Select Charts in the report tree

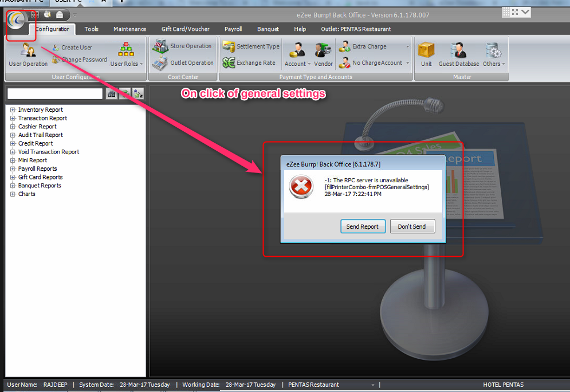26,194
